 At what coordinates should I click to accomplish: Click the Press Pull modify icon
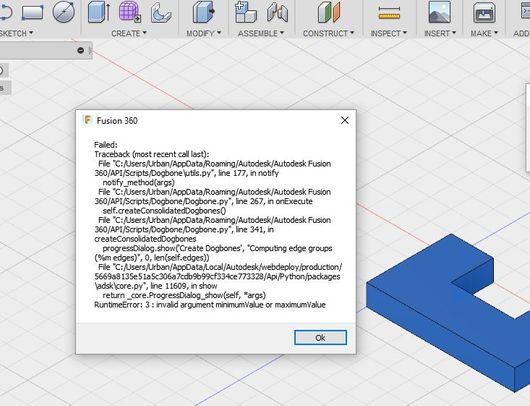tap(203, 12)
